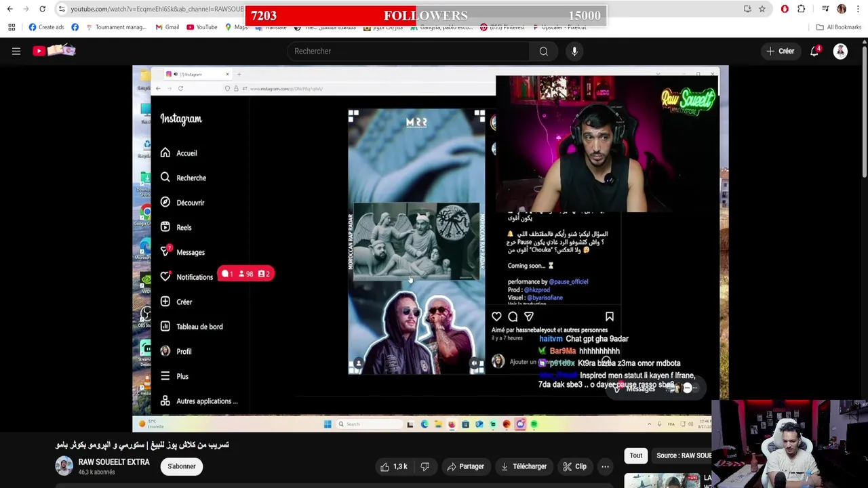
Task: Expand Plus in the video's Instagram sidebar
Action: coord(174,376)
